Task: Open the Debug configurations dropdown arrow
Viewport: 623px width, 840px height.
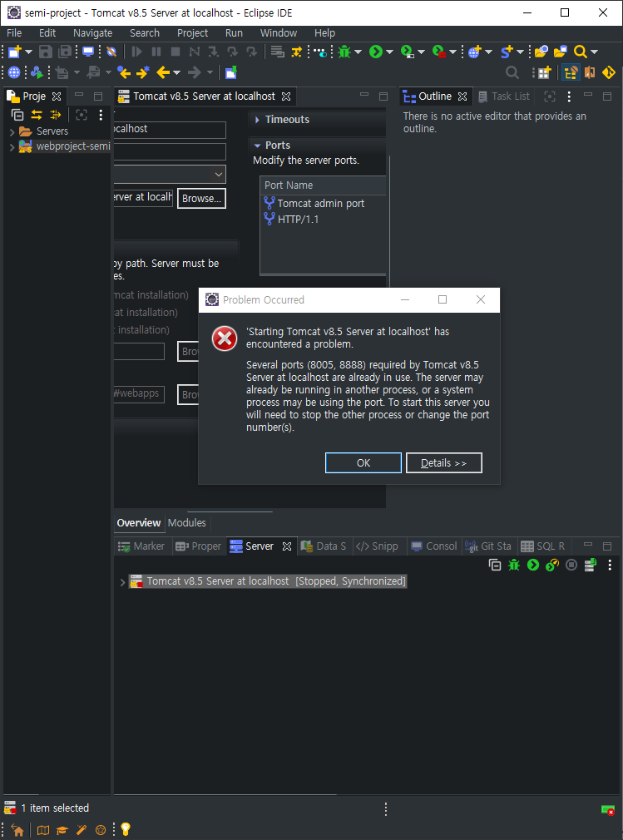Action: [358, 52]
